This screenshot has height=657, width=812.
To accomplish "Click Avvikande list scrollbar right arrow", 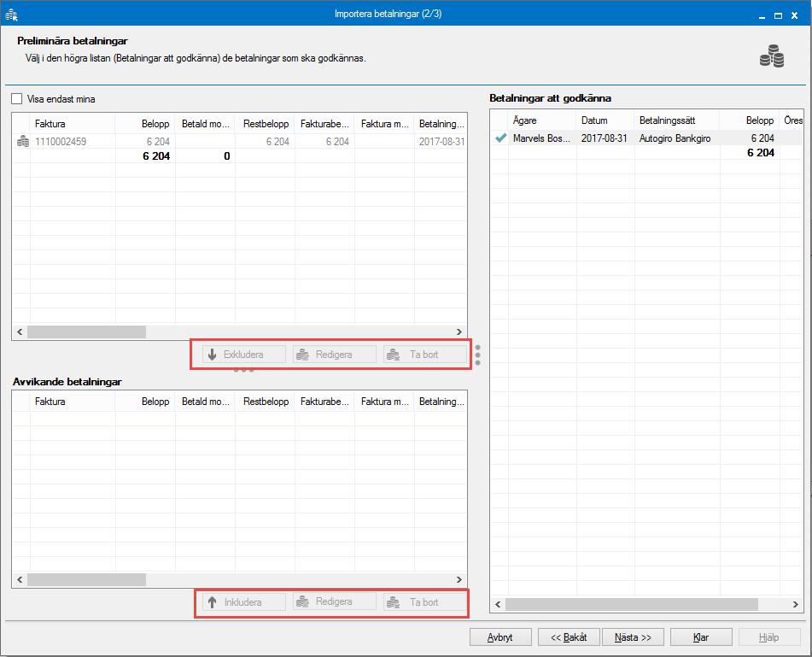I will coord(459,580).
